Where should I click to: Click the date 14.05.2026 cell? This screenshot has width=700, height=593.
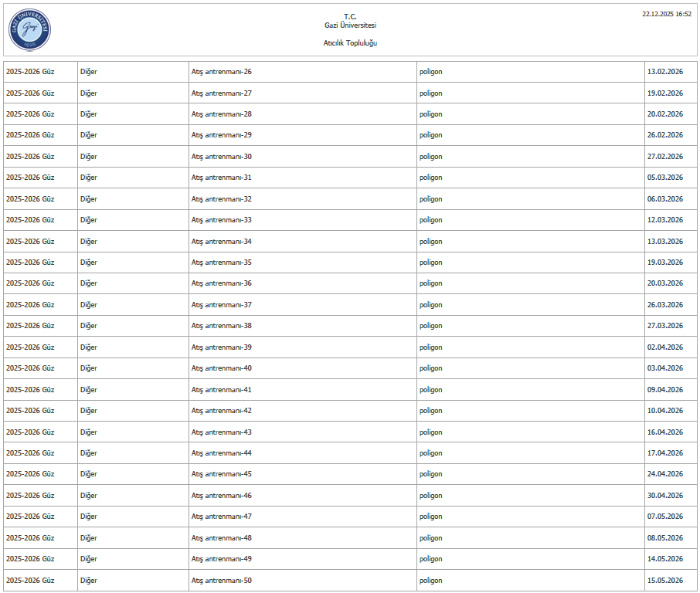point(664,559)
